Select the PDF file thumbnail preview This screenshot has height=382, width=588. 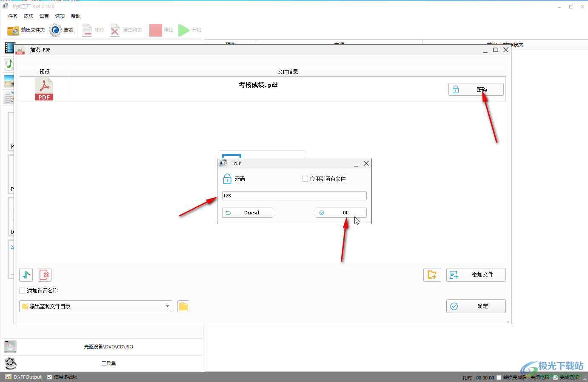tap(44, 89)
